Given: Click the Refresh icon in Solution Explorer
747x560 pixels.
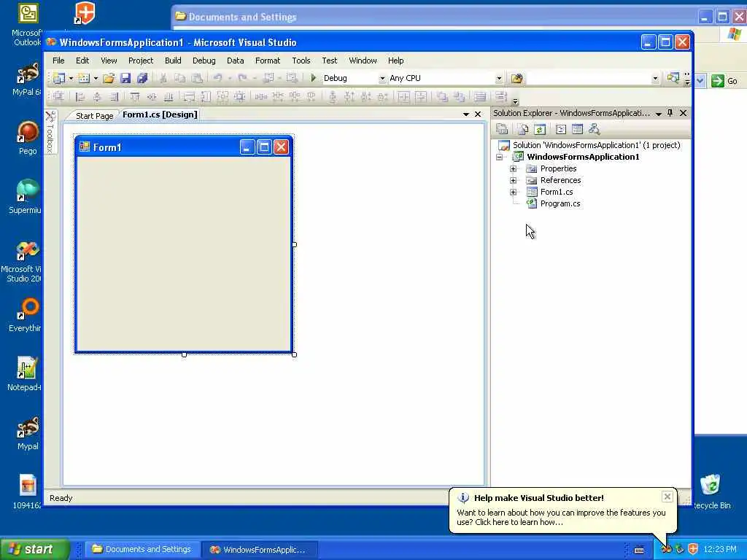Looking at the screenshot, I should pos(540,129).
